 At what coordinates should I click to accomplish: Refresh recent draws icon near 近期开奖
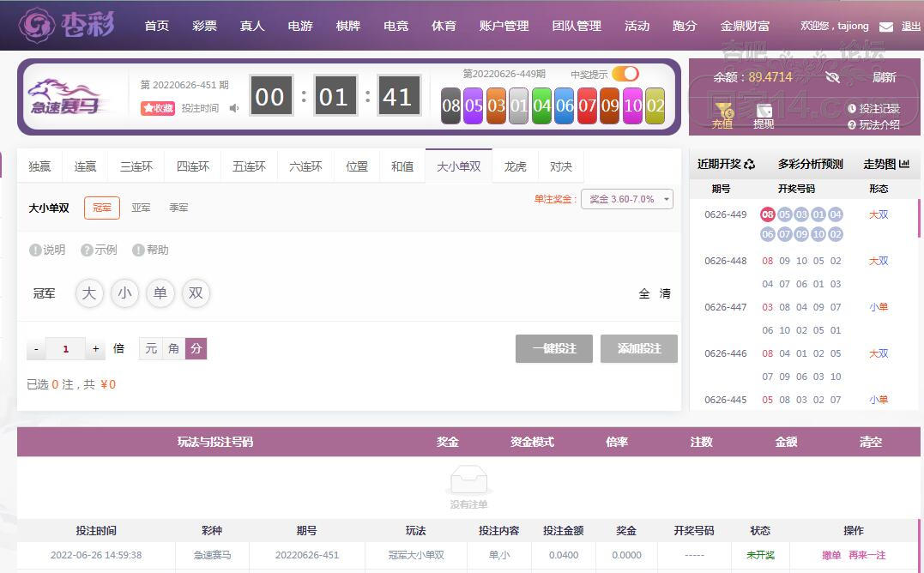(x=750, y=165)
